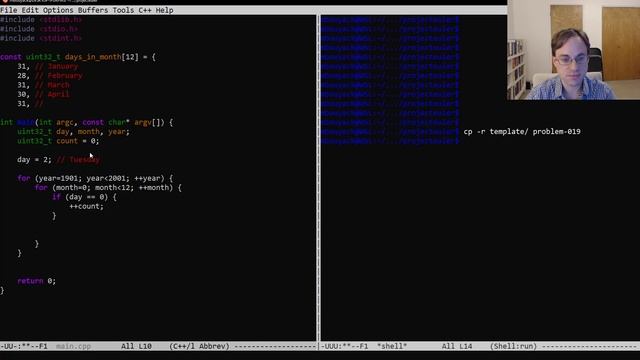Image resolution: width=640 pixels, height=360 pixels.
Task: Click L10 line indicator in left mode line
Action: point(145,346)
